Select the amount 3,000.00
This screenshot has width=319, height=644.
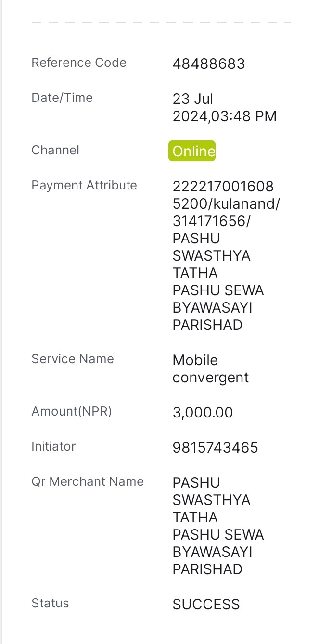tap(203, 413)
